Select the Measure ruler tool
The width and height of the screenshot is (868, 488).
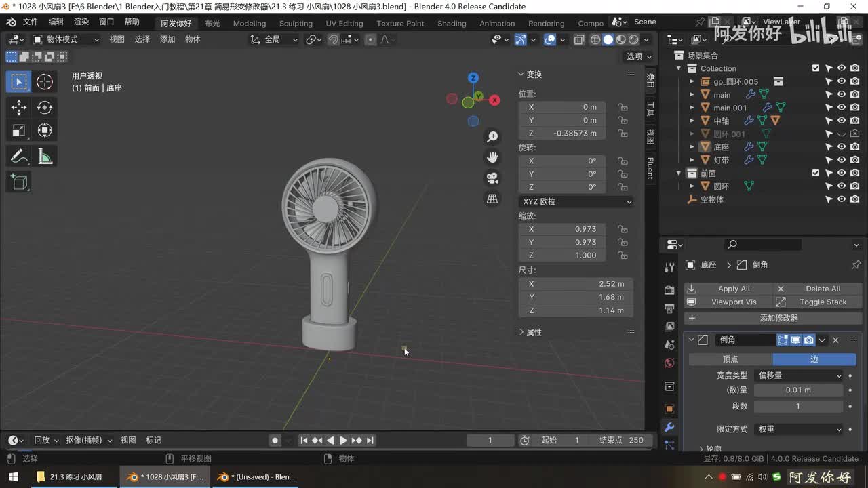click(x=45, y=157)
